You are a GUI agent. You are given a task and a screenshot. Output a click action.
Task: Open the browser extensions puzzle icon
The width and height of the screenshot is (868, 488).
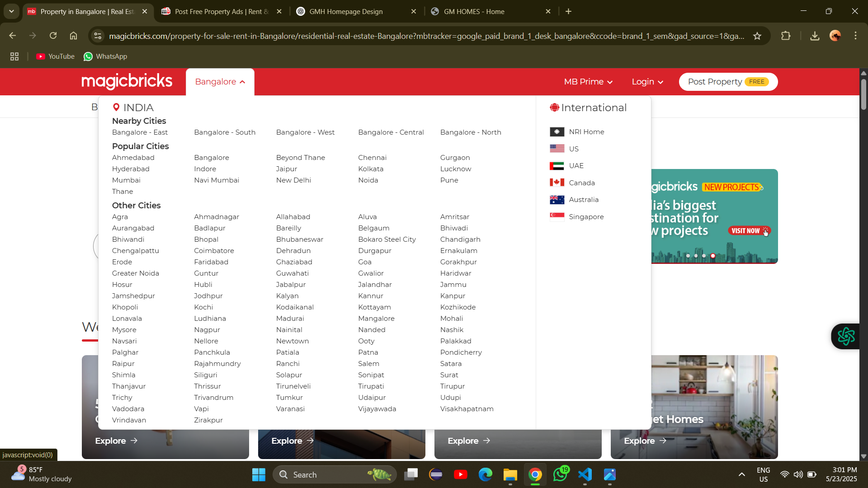pos(786,36)
